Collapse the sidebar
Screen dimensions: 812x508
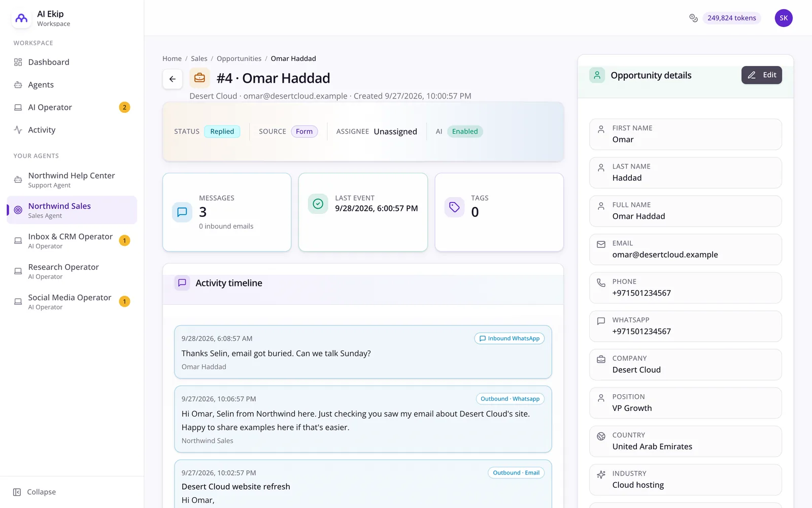click(x=35, y=492)
